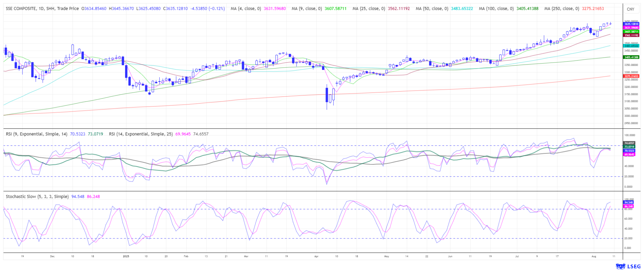This screenshot has width=644, height=270.
Task: Click the MA (100, close, 0) legend
Action: click(x=496, y=8)
